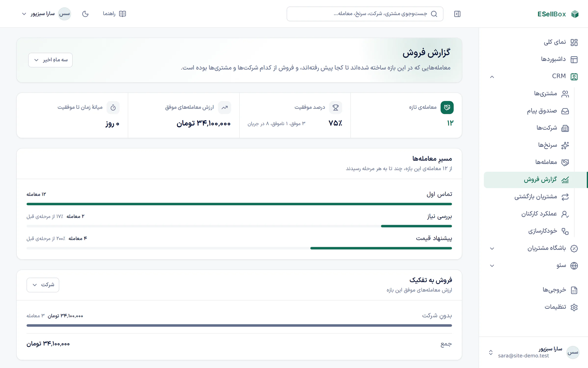Click the تنظیمات gear icon
Viewport: 588px width, 368px height.
574,307
